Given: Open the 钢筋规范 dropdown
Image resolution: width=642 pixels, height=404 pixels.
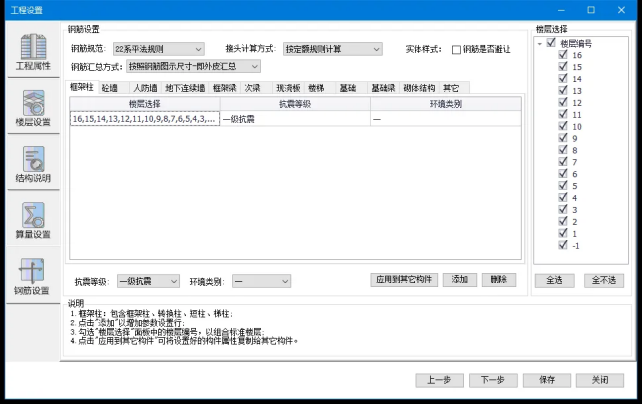Looking at the screenshot, I should pos(158,49).
